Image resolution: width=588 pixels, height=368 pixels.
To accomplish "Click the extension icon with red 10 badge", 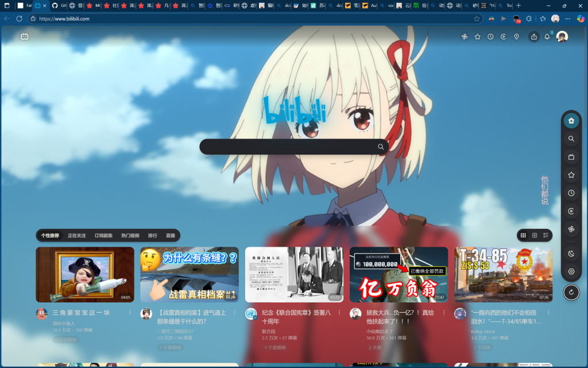I will (517, 19).
